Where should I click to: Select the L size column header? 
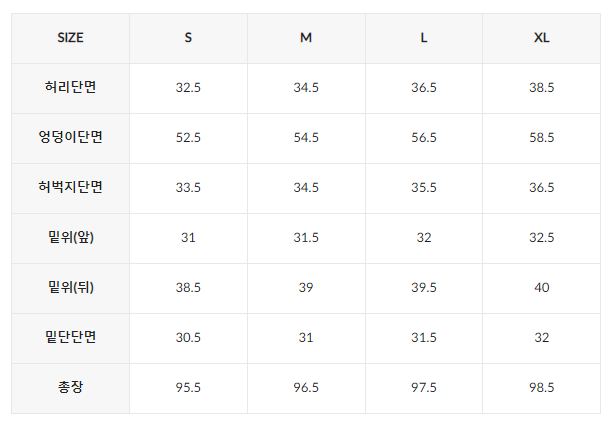point(424,38)
